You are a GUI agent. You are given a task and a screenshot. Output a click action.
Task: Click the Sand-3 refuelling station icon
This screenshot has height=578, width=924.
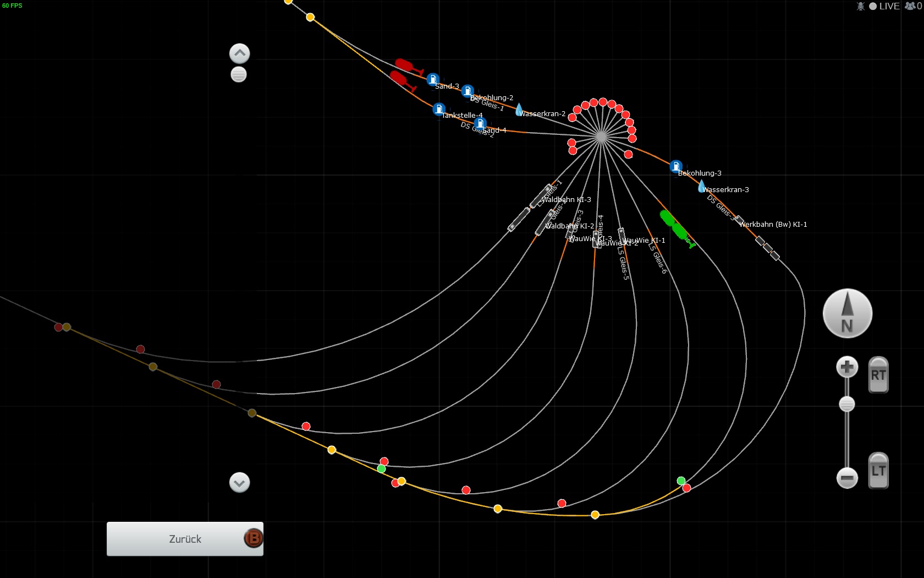point(433,79)
